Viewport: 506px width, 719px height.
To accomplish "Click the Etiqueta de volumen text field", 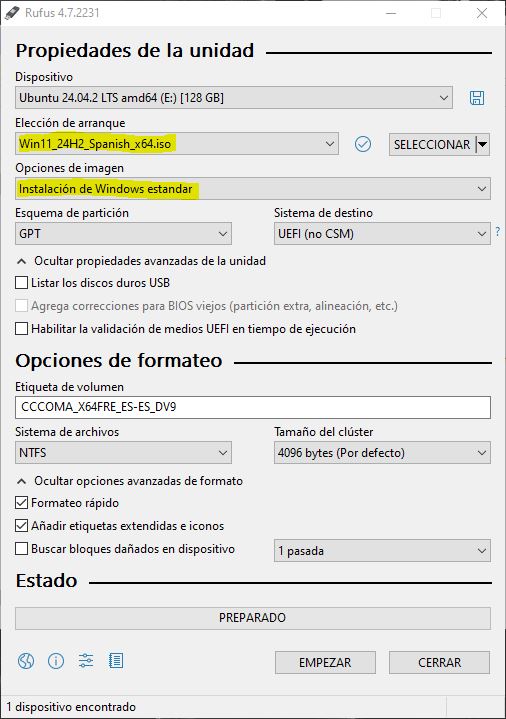I will click(x=253, y=408).
